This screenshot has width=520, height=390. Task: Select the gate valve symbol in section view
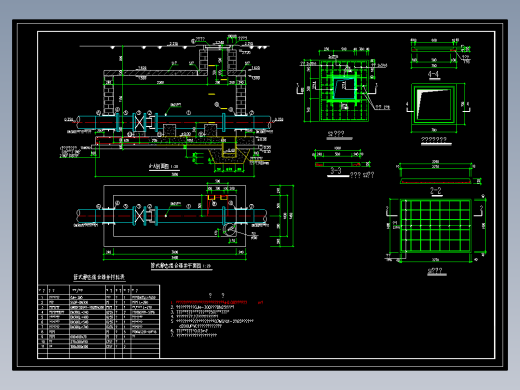(139, 122)
